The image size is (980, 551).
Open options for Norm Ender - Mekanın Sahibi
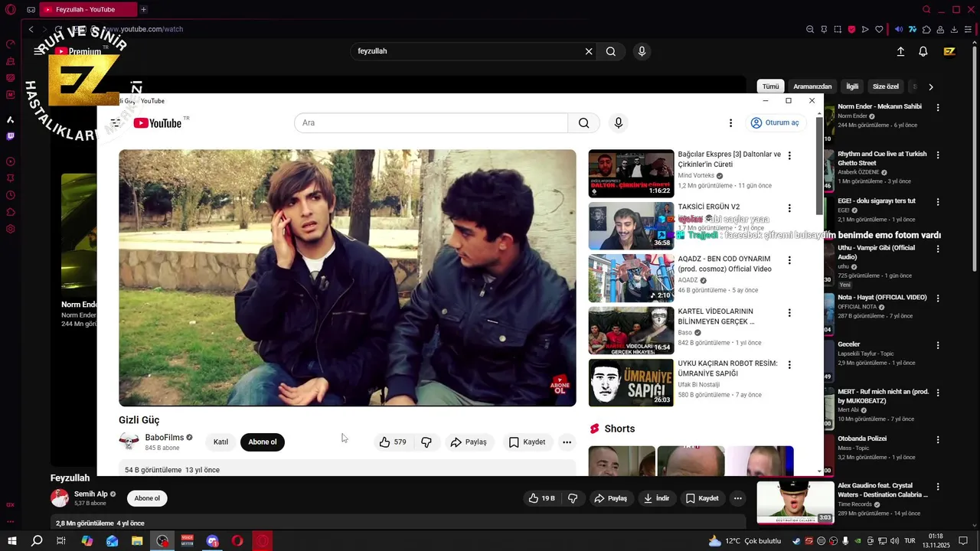tap(938, 109)
